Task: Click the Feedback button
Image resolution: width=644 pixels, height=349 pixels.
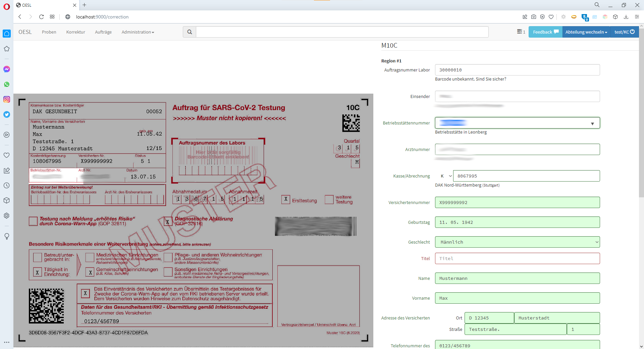Action: [x=545, y=32]
